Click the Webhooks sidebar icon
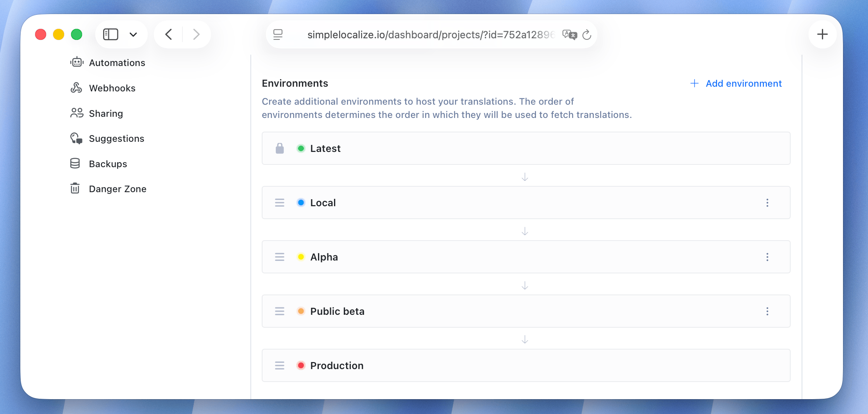Screen dimensions: 868x414 [x=77, y=87]
